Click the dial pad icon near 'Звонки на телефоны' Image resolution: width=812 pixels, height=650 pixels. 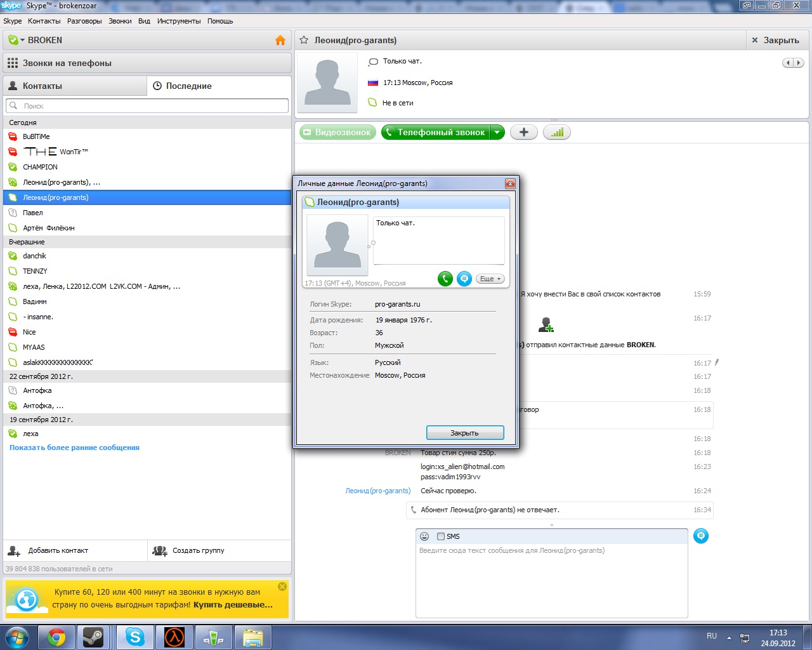tap(13, 63)
